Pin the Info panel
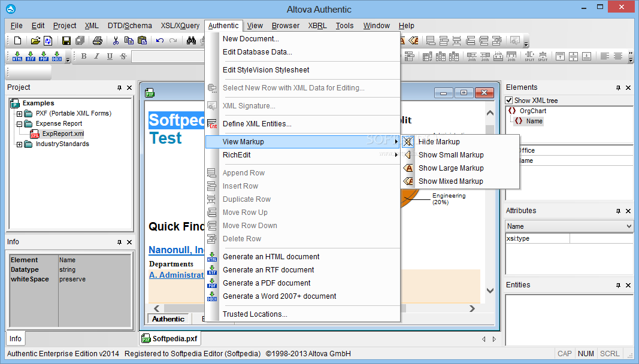 pyautogui.click(x=119, y=242)
